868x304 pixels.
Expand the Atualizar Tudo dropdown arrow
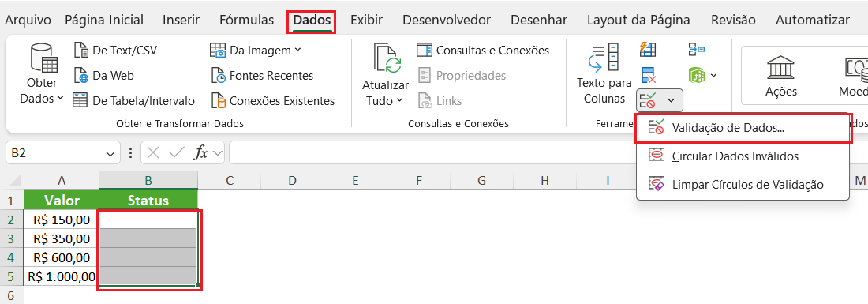coord(400,101)
